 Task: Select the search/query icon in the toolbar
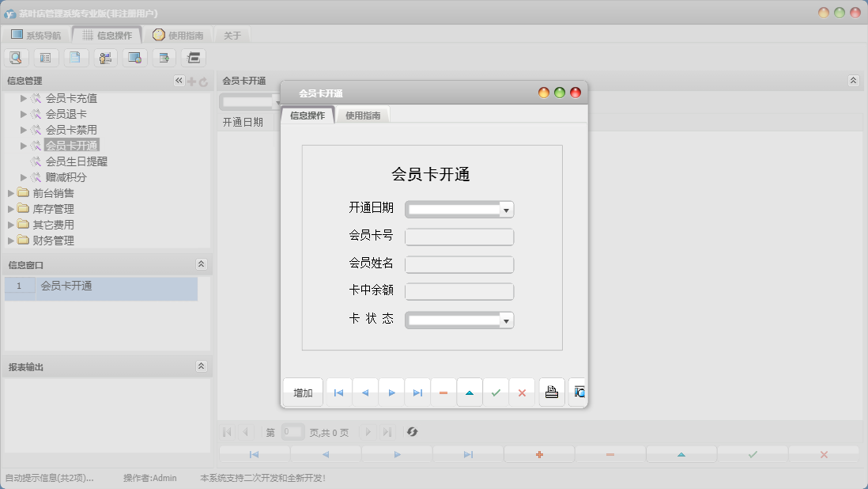[16, 57]
